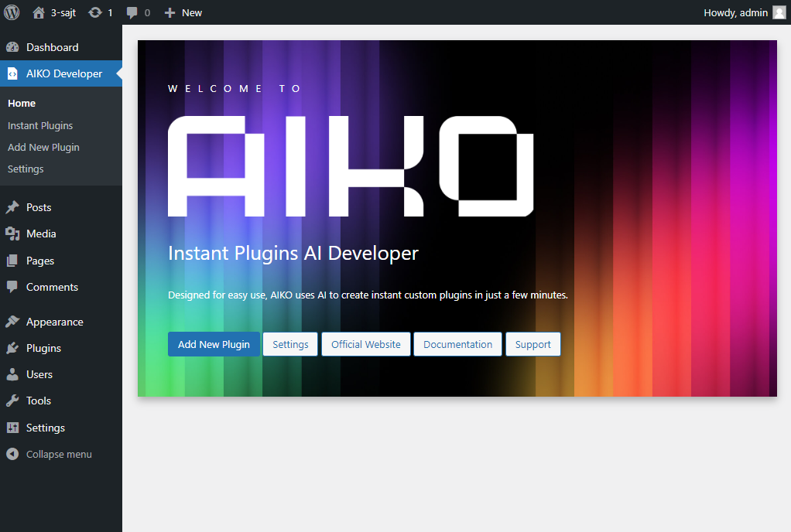This screenshot has height=532, width=791.
Task: Select AIKO Developer menu item
Action: 64,73
